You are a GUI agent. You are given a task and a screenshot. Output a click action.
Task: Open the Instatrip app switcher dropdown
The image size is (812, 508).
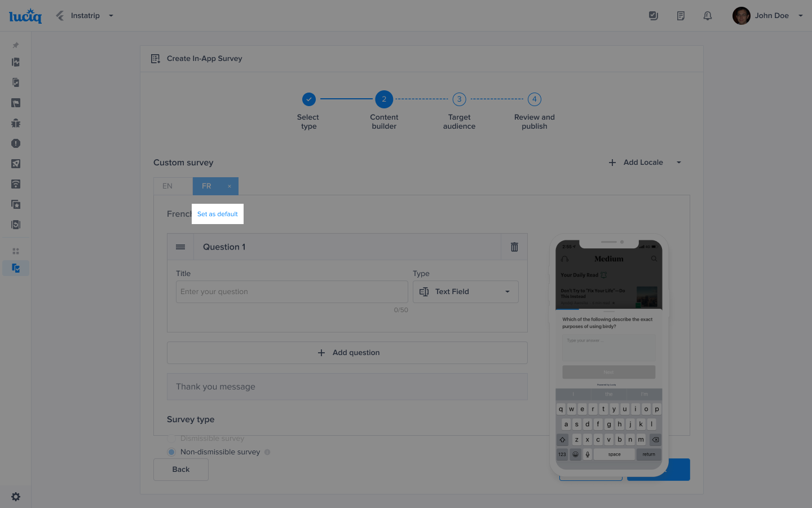(111, 16)
